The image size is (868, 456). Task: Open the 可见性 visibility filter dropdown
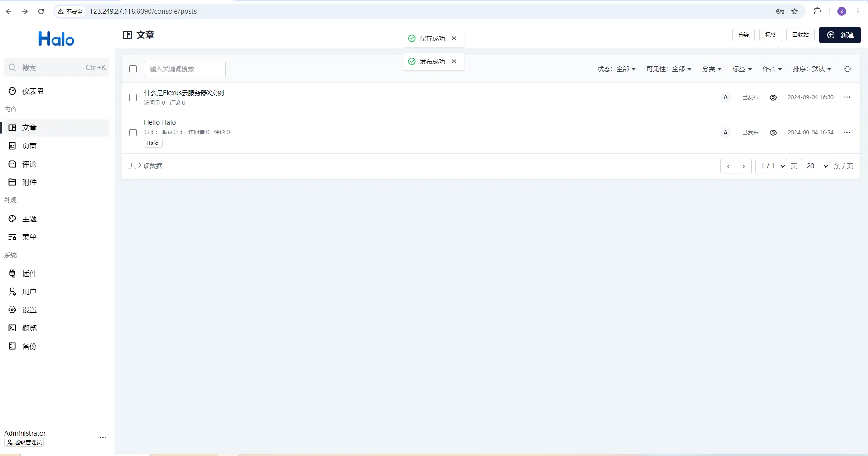pyautogui.click(x=669, y=69)
